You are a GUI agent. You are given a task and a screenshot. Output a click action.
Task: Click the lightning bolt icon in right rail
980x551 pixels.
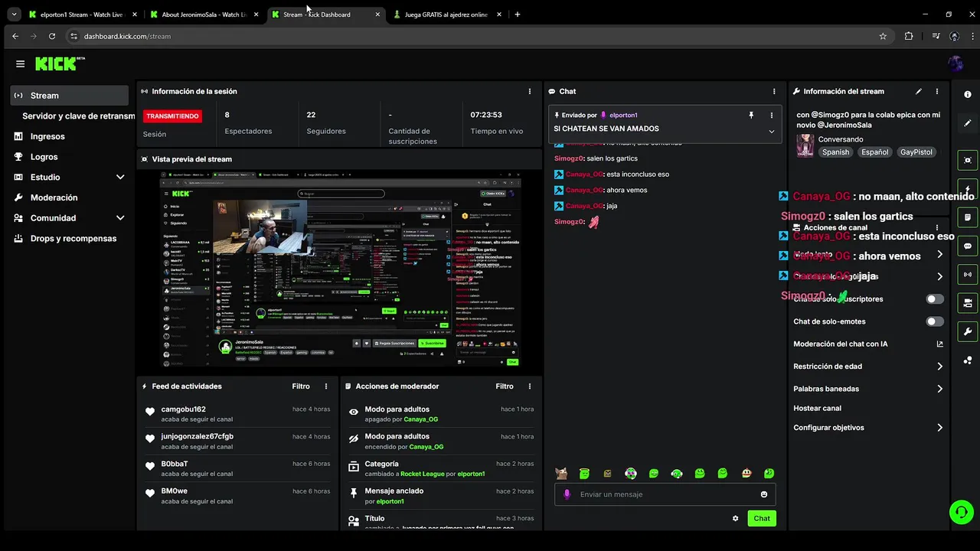click(x=968, y=189)
